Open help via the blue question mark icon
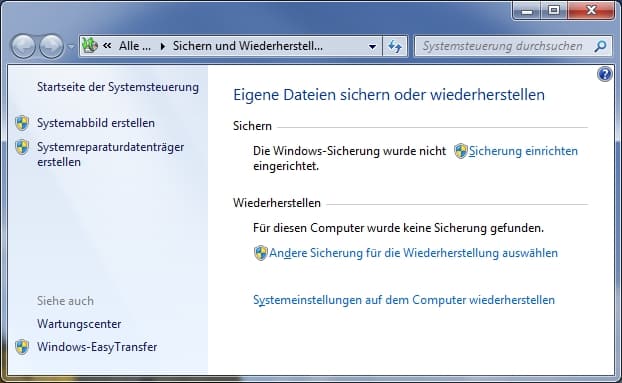 tap(605, 74)
